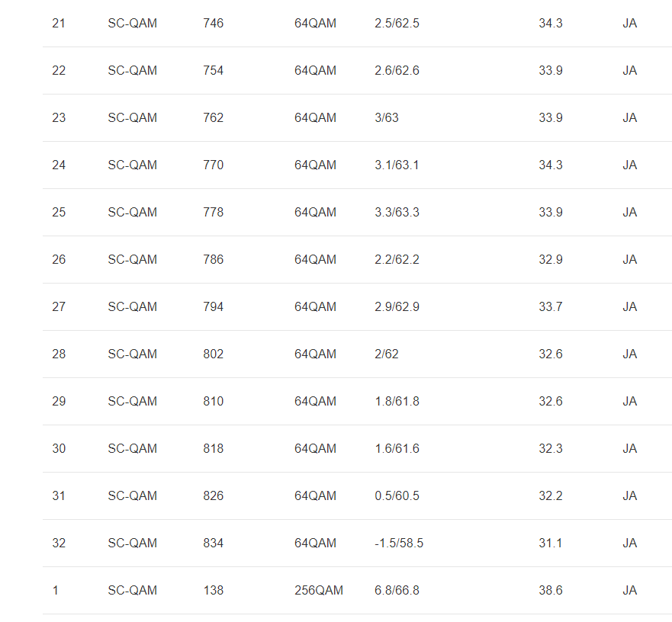Select the 746 frequency cell
Image resolution: width=672 pixels, height=622 pixels.
pos(214,24)
